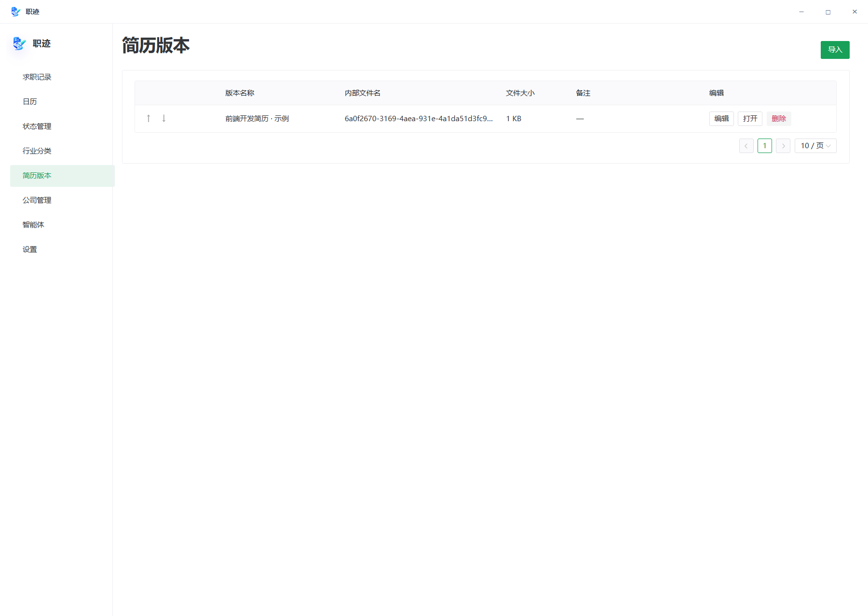The image size is (868, 616).
Task: Click 打开 button for the resume row
Action: tap(750, 119)
